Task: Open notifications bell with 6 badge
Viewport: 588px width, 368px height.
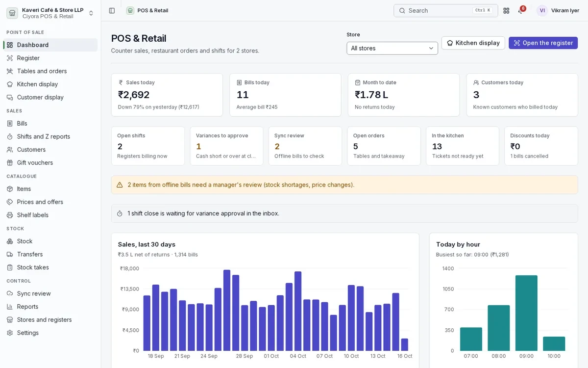Action: [520, 10]
